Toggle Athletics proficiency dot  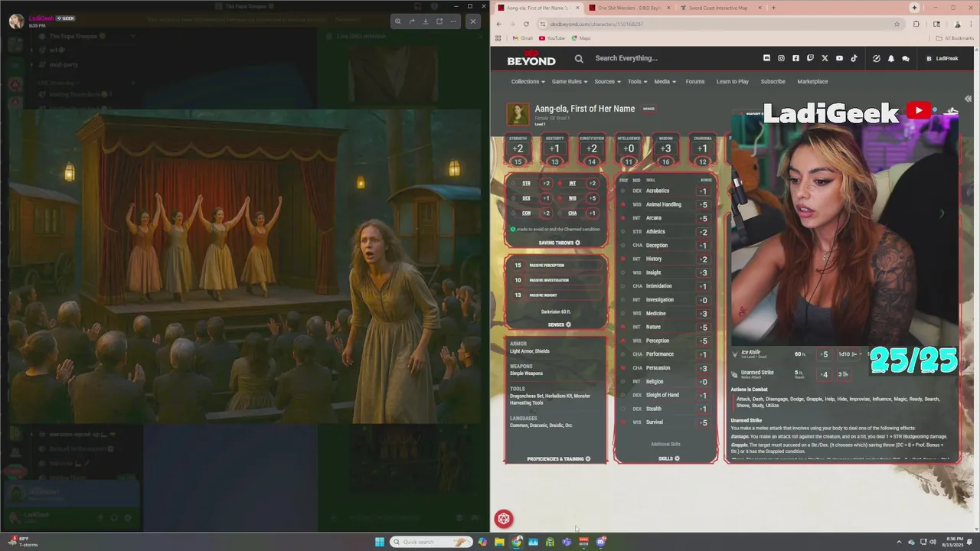click(x=622, y=232)
